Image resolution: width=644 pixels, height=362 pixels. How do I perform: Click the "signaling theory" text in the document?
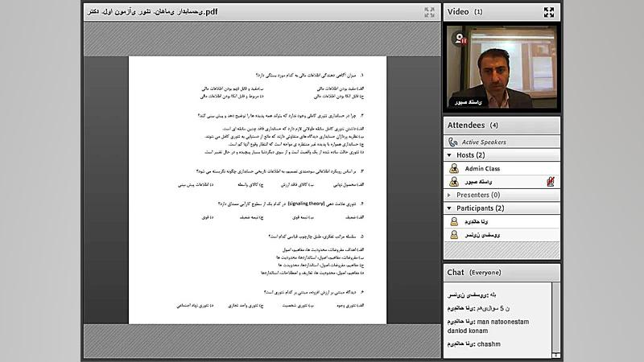coord(306,204)
